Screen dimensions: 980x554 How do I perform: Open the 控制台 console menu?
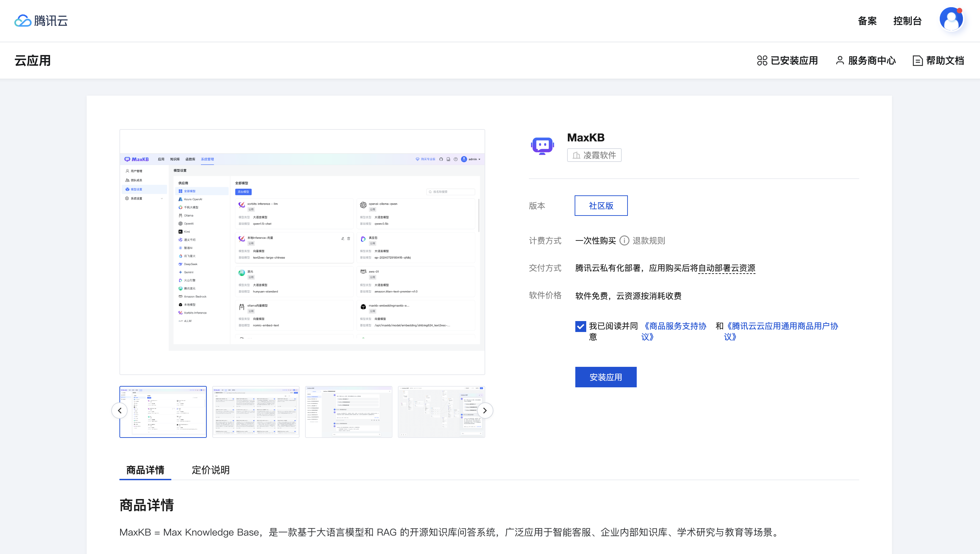click(x=907, y=21)
